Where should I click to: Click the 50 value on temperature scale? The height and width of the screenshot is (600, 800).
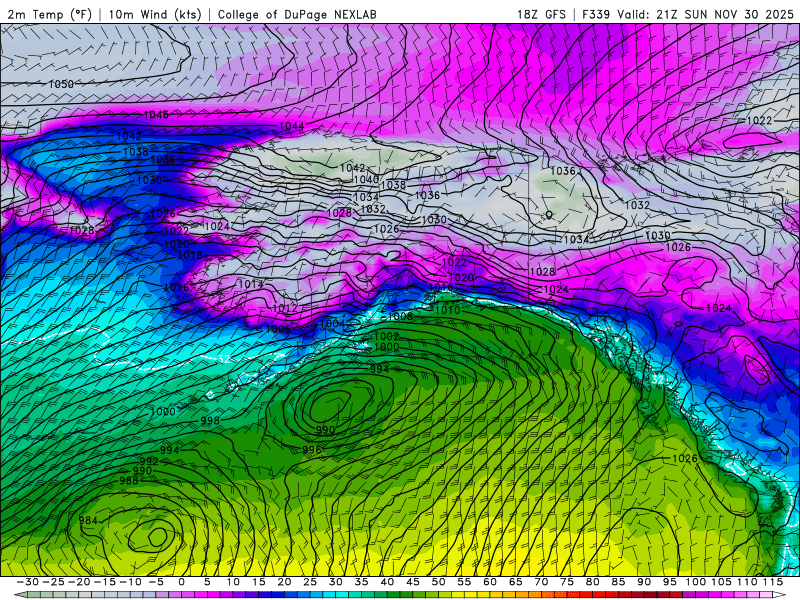438,582
